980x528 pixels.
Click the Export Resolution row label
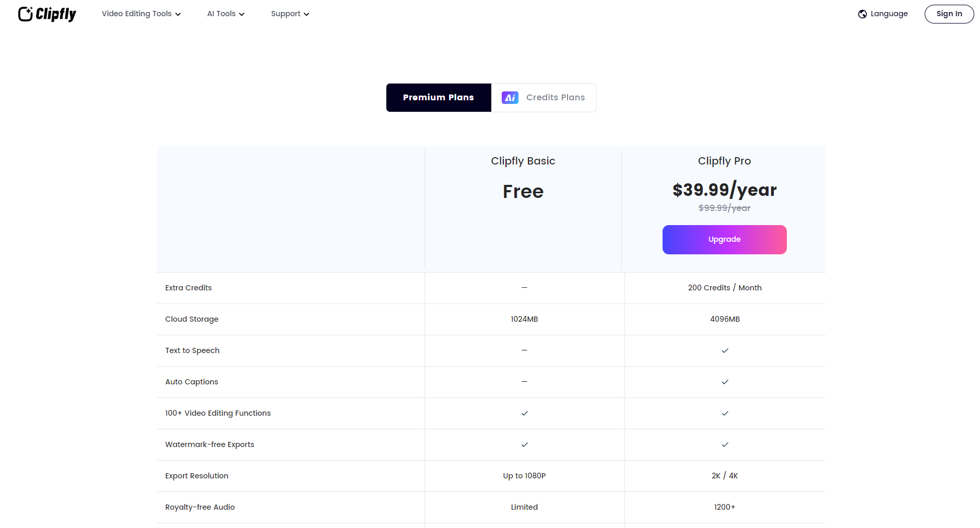(x=197, y=476)
